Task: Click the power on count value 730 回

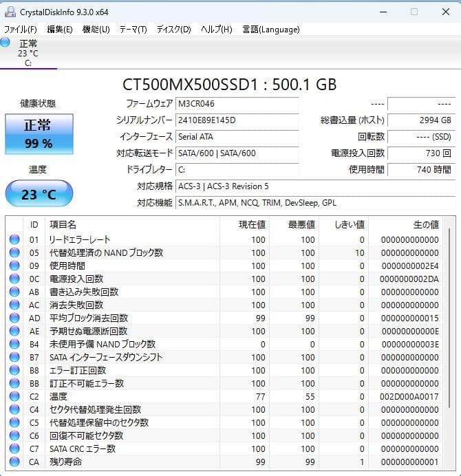Action: (x=422, y=153)
